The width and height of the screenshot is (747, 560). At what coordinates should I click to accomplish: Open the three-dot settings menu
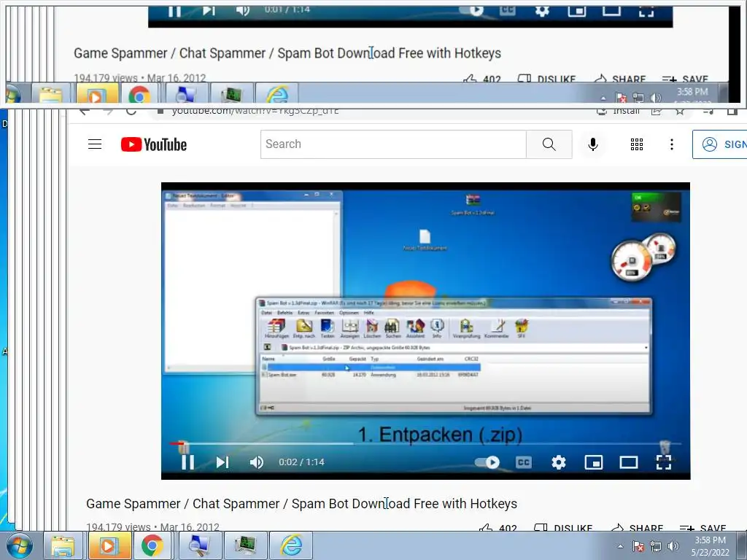(672, 144)
